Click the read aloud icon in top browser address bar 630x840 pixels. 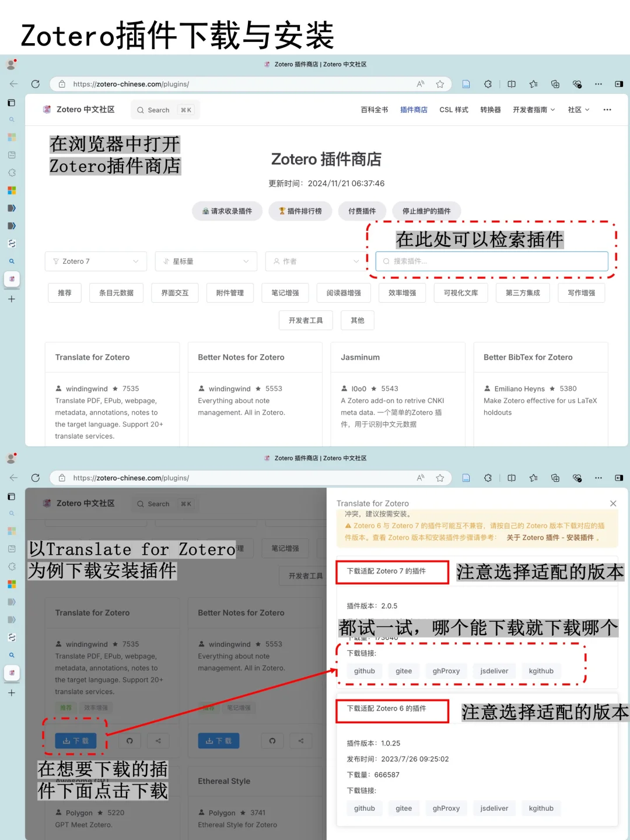pyautogui.click(x=421, y=84)
